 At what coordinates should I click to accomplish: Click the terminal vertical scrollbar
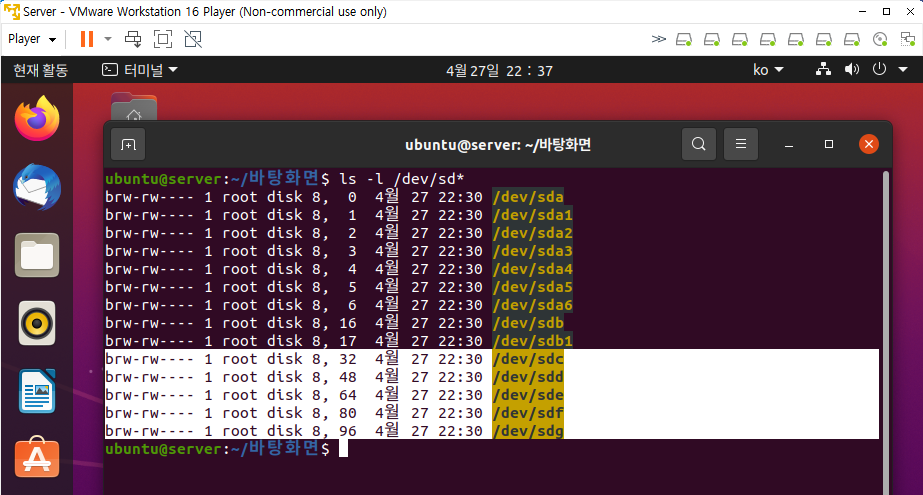point(885,333)
